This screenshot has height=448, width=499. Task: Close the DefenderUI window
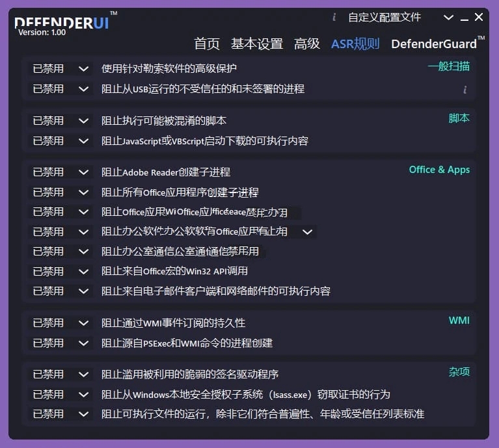[x=479, y=18]
